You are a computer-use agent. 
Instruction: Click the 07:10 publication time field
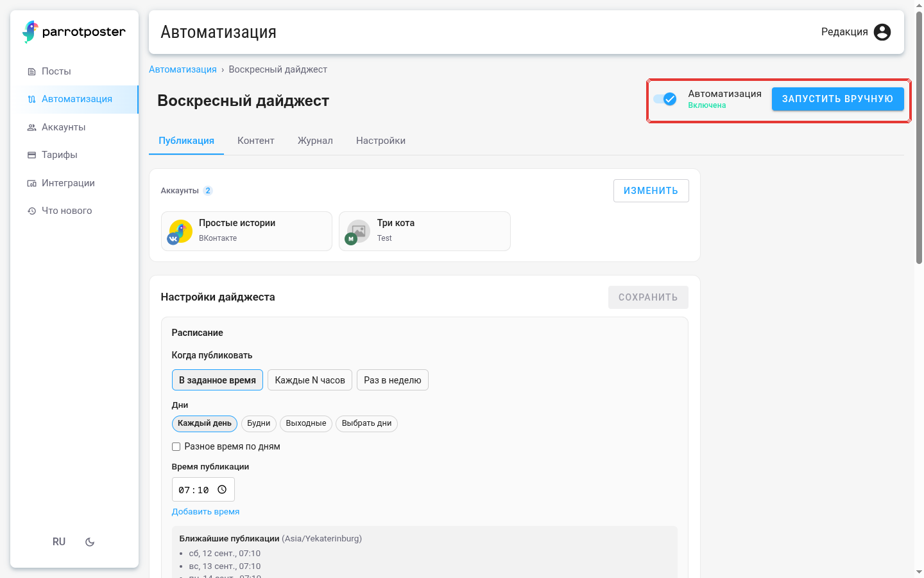tap(203, 489)
